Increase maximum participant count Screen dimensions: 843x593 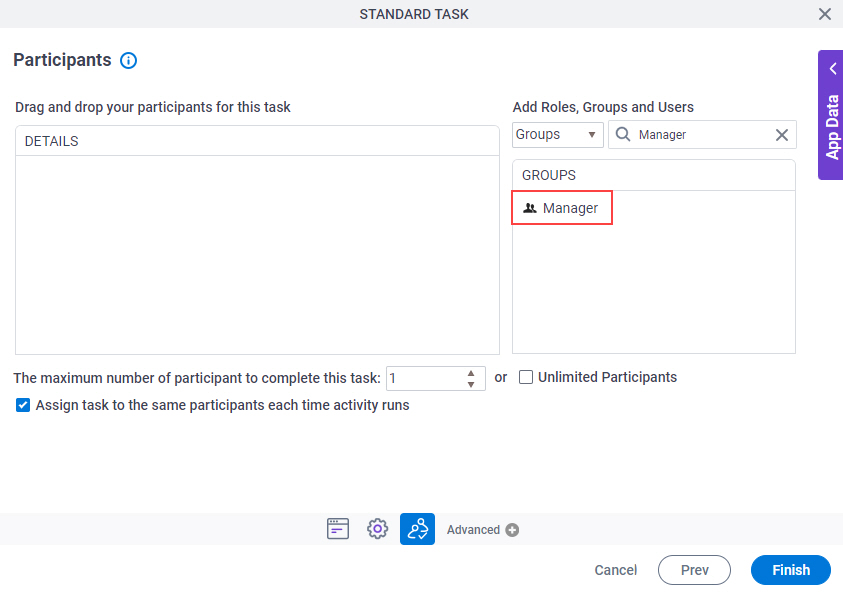(471, 373)
